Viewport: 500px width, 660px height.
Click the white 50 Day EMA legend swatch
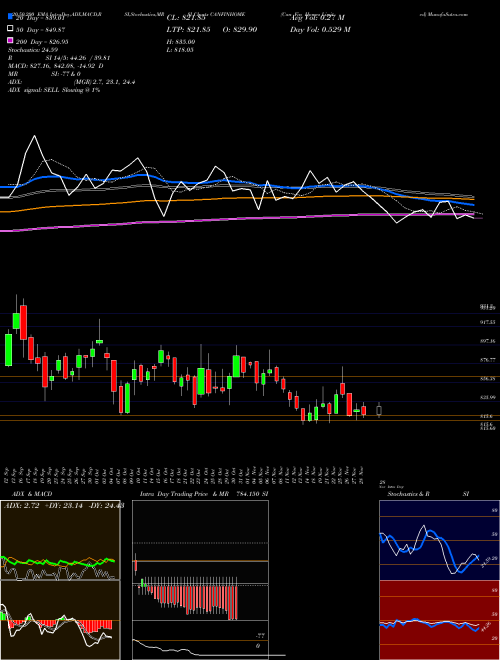[x=11, y=29]
